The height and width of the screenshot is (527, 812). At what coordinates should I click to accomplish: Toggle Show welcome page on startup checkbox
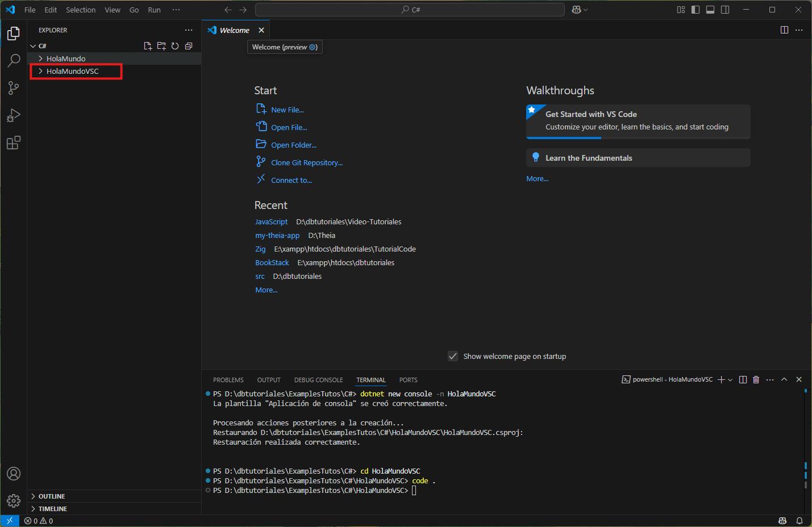point(453,356)
